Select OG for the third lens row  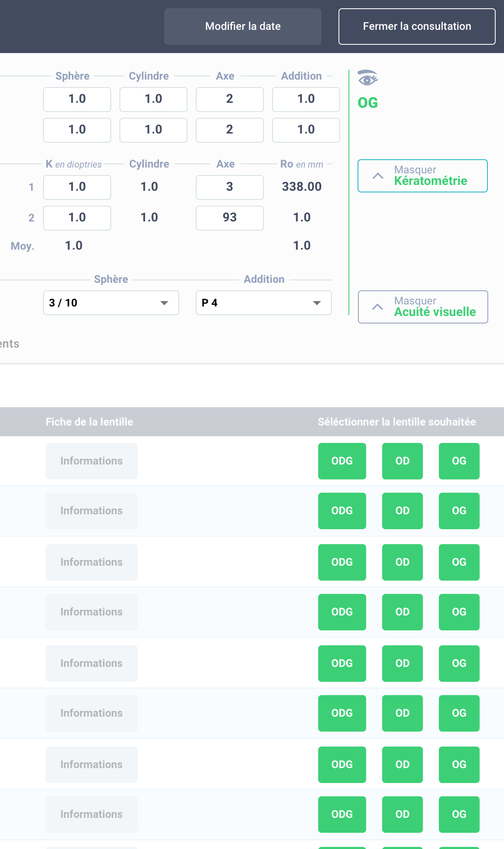pyautogui.click(x=459, y=562)
